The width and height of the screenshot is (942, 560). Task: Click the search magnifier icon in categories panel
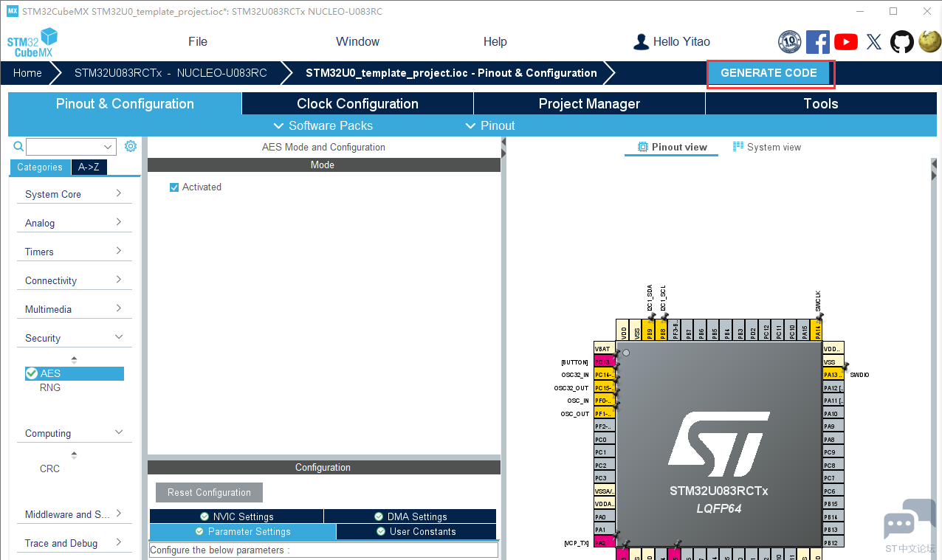(x=19, y=146)
